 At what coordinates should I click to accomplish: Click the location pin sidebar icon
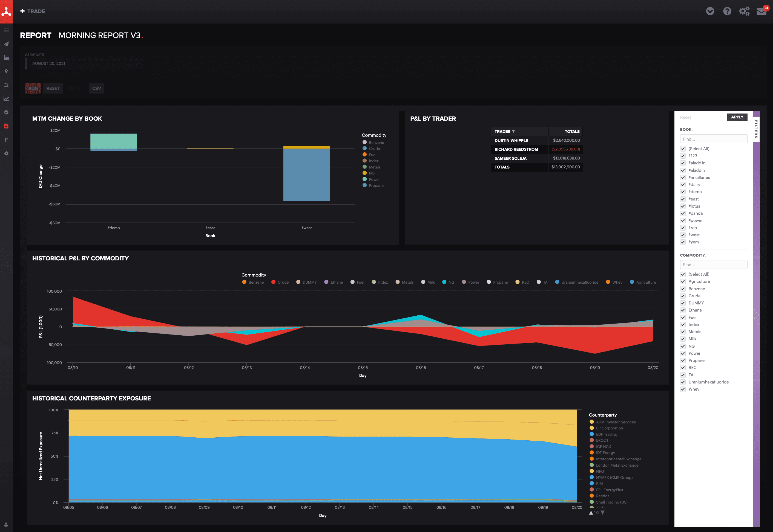(x=6, y=71)
